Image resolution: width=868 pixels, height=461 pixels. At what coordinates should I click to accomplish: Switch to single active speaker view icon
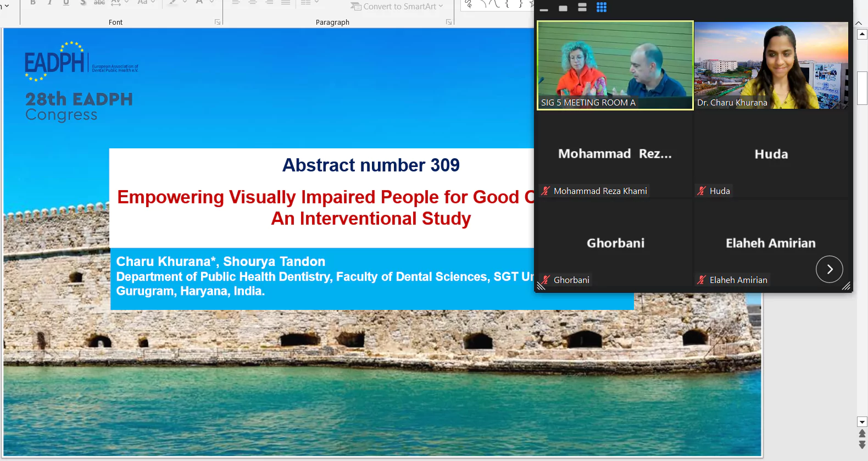(563, 8)
